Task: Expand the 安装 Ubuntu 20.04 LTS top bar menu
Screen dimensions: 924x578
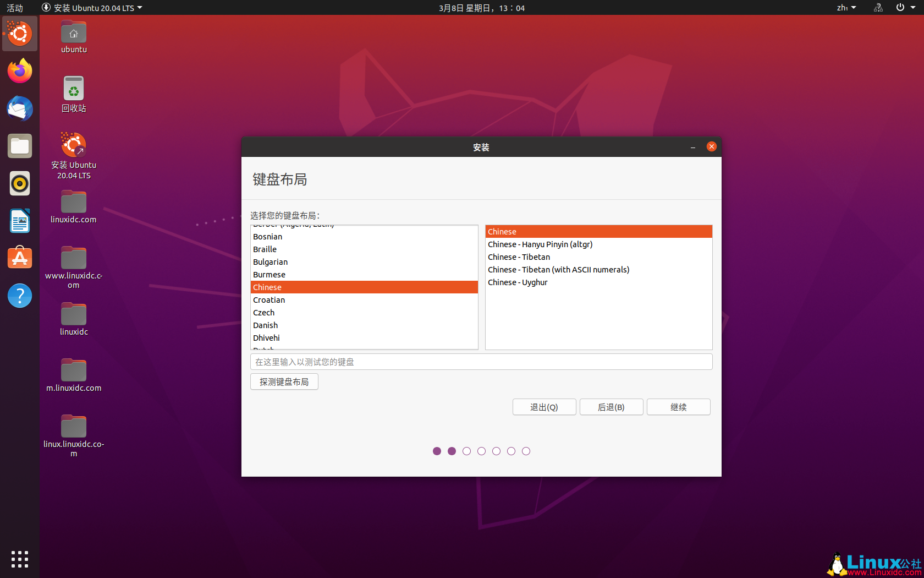Action: (x=92, y=8)
